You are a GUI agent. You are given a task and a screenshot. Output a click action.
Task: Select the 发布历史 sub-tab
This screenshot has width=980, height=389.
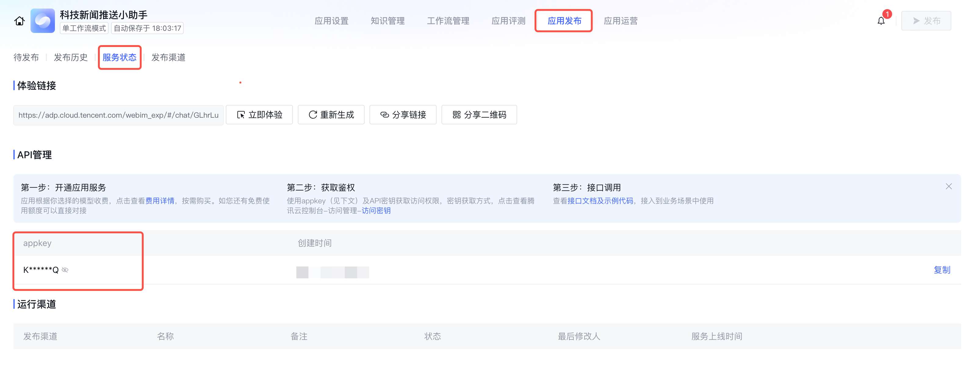70,57
